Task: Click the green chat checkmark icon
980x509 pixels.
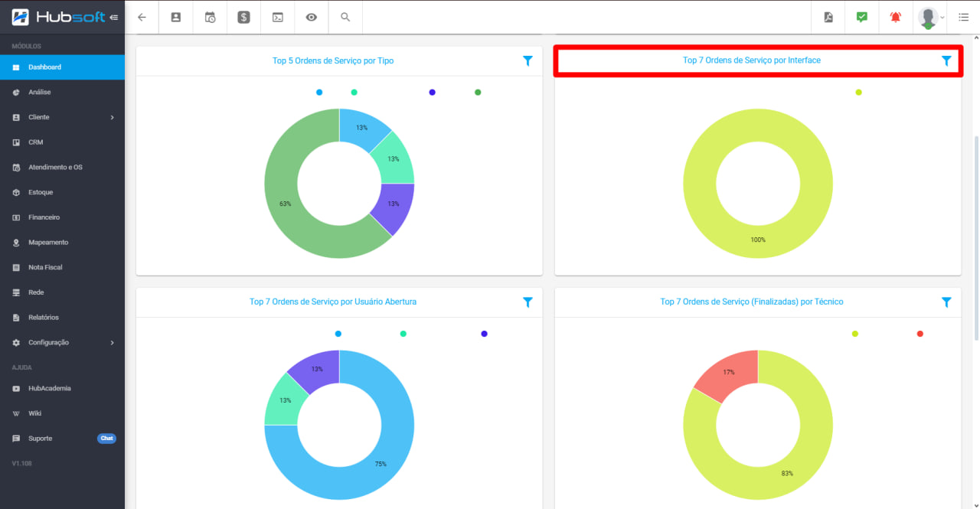Action: [x=862, y=17]
